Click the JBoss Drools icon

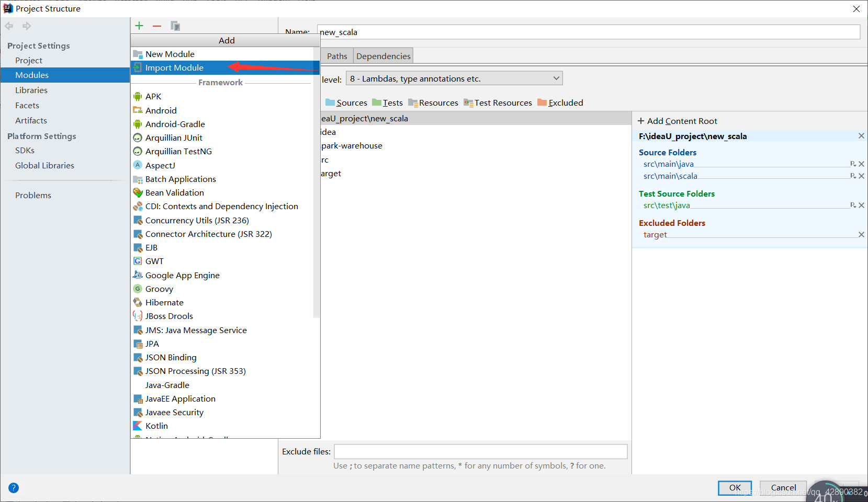(138, 316)
